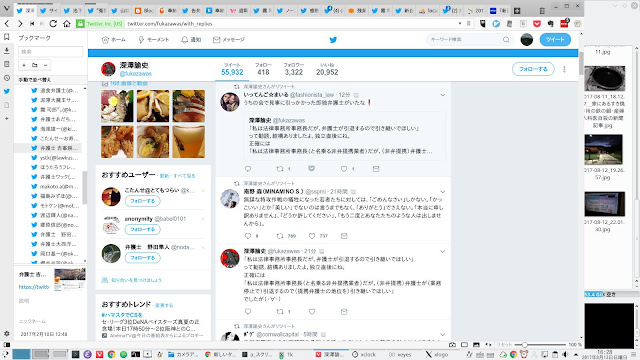Select the フォロー 418 profile tab
Viewport: 640px width, 360px height.
[x=263, y=69]
